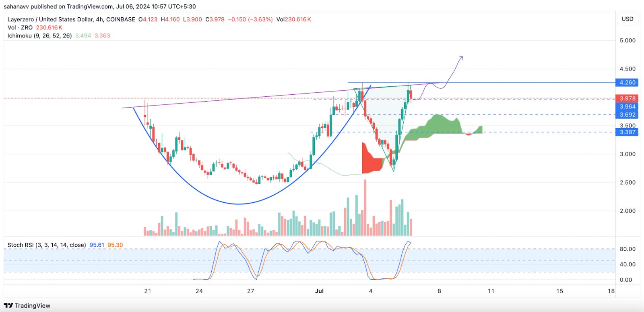Click the low price L3.900

192,19
